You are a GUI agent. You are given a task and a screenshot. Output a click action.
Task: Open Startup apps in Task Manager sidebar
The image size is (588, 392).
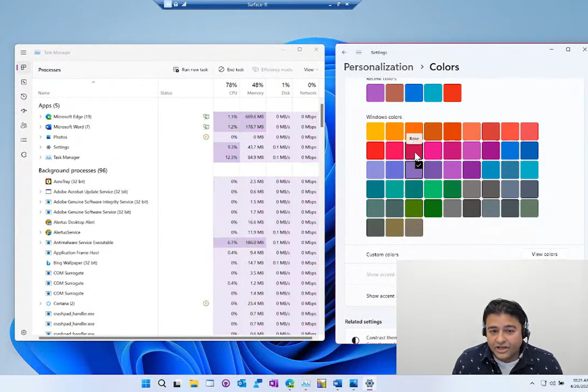click(x=24, y=111)
